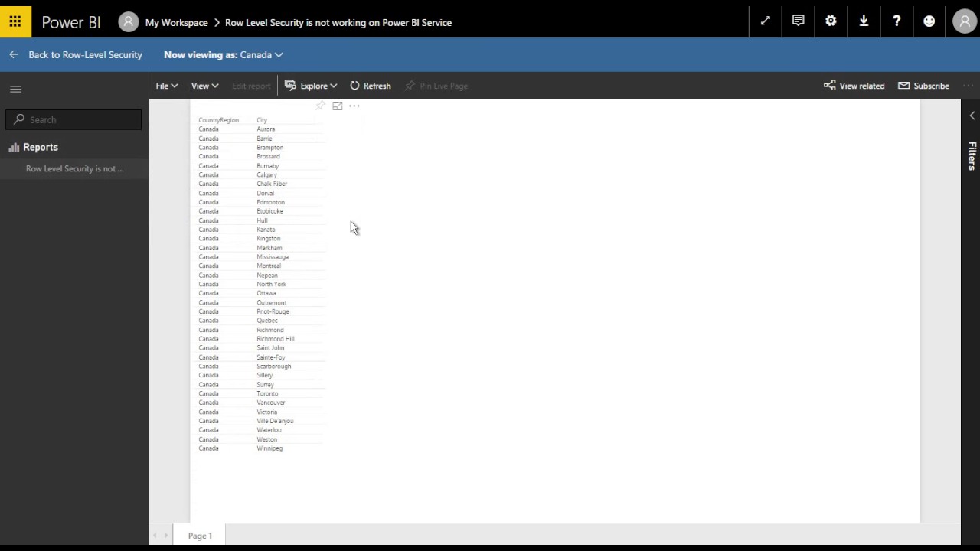
Task: Select the Aurora city cell
Action: [266, 129]
